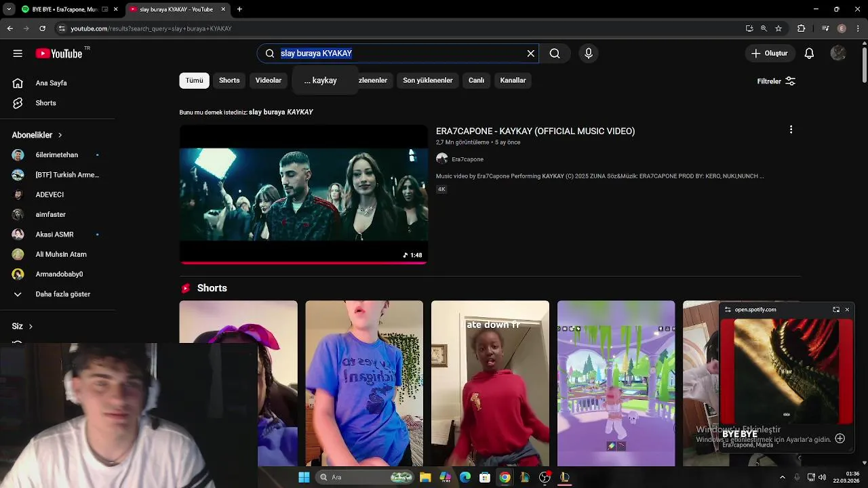Switch to the BYE BYE Spotify browser tab

pos(64,9)
